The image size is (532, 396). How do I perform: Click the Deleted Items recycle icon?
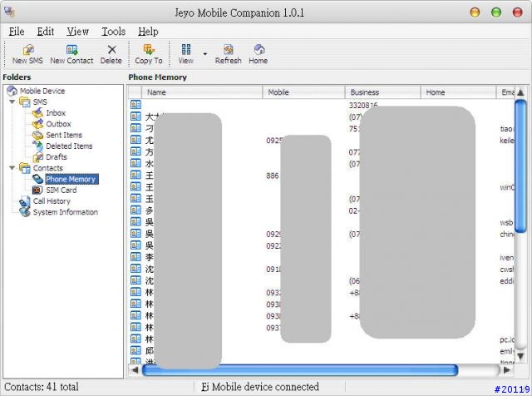coord(38,146)
